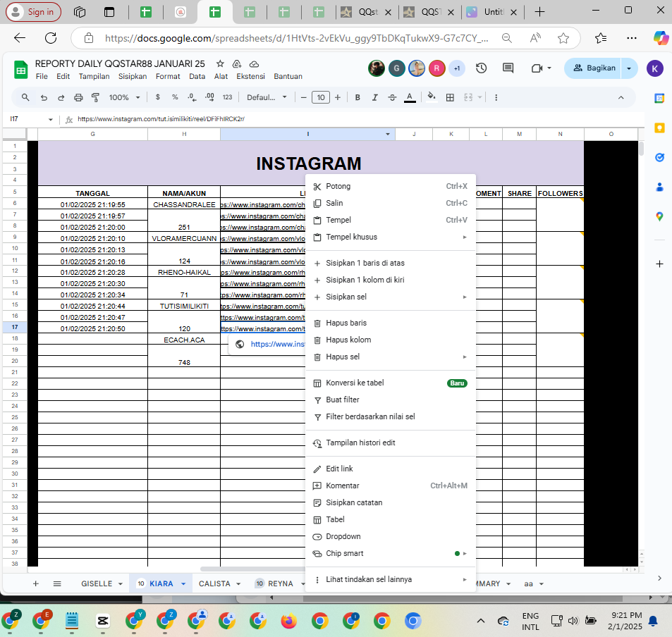Screen dimensions: 672x637
Task: Open Google Maps side panel icon
Action: pyautogui.click(x=659, y=217)
